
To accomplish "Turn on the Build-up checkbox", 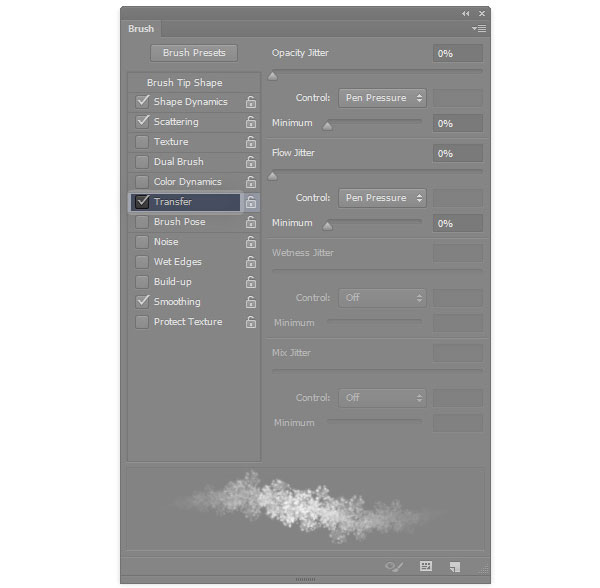I will coord(142,282).
